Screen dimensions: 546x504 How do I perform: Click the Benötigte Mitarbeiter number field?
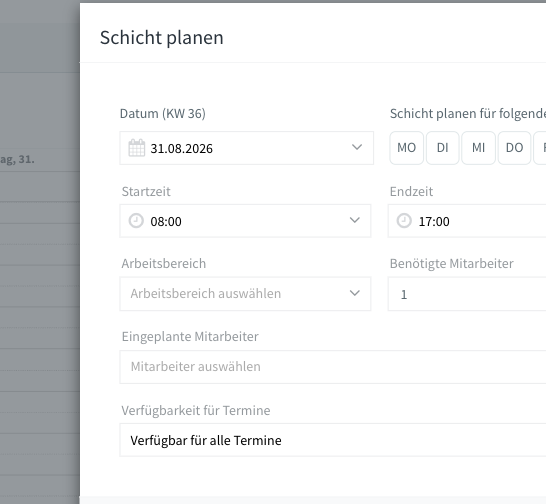pyautogui.click(x=467, y=294)
